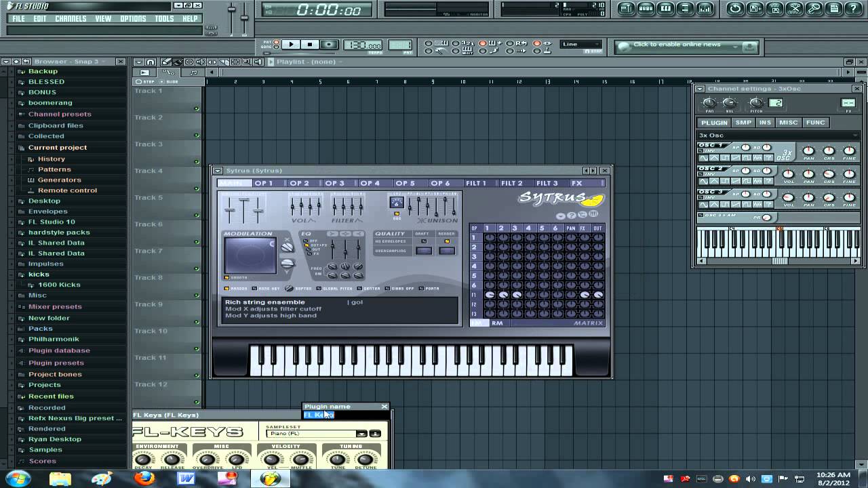Toggle the Mono Key option in Sytrus

coord(255,289)
